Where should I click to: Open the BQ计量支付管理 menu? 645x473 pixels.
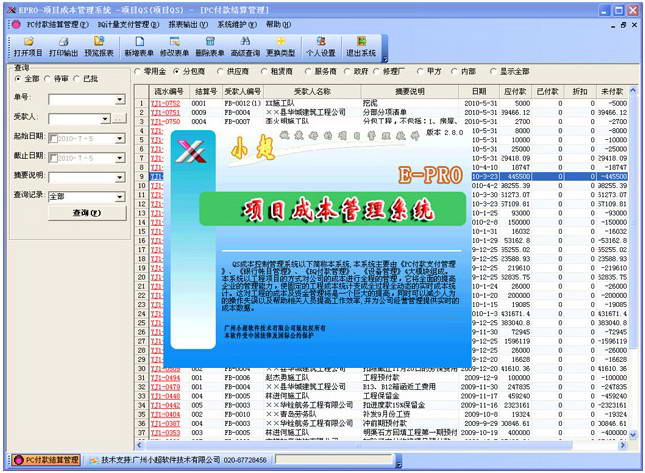(x=128, y=25)
